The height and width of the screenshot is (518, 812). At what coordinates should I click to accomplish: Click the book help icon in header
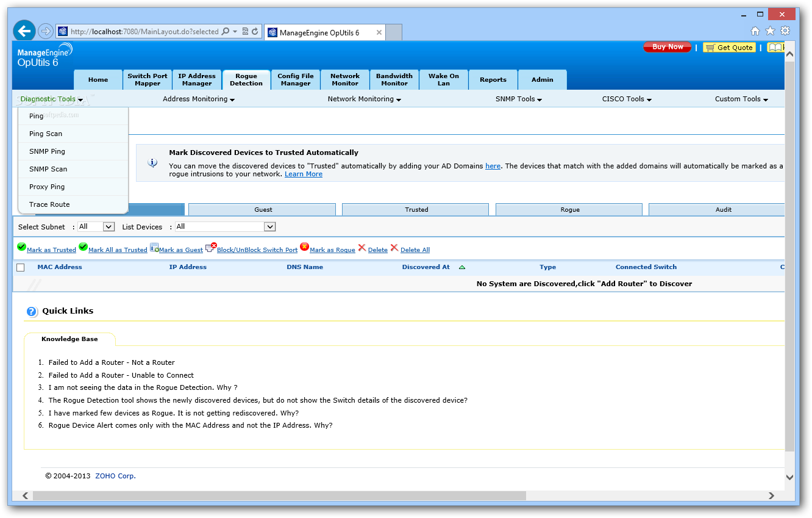point(775,48)
